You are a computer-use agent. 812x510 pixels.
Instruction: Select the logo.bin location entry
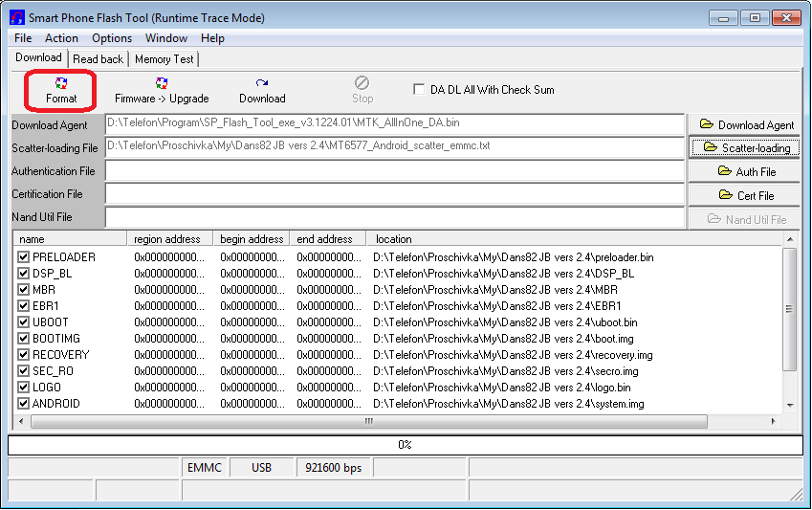pyautogui.click(x=502, y=388)
